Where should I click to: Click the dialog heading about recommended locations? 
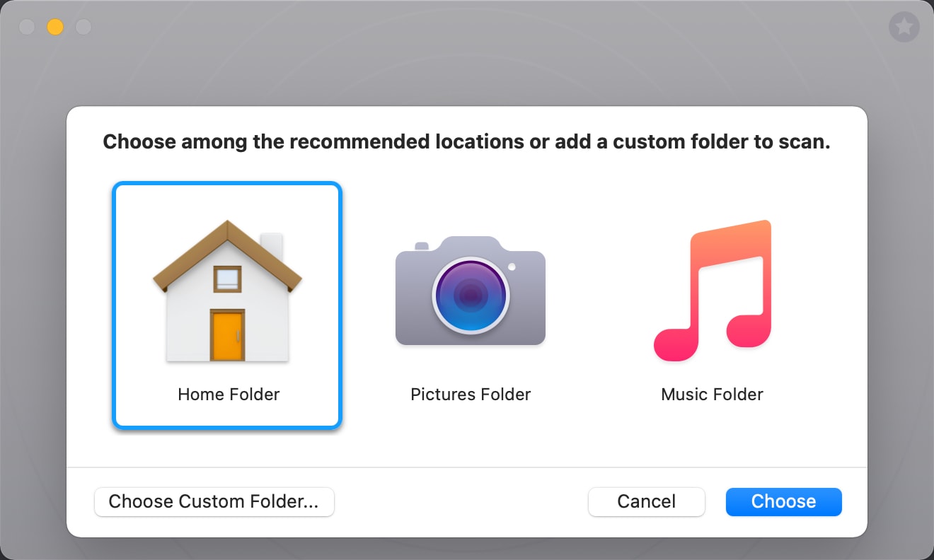[466, 142]
